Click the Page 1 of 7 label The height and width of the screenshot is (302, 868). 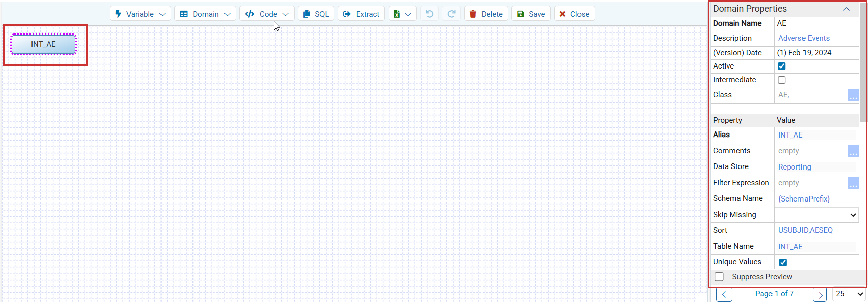coord(774,294)
